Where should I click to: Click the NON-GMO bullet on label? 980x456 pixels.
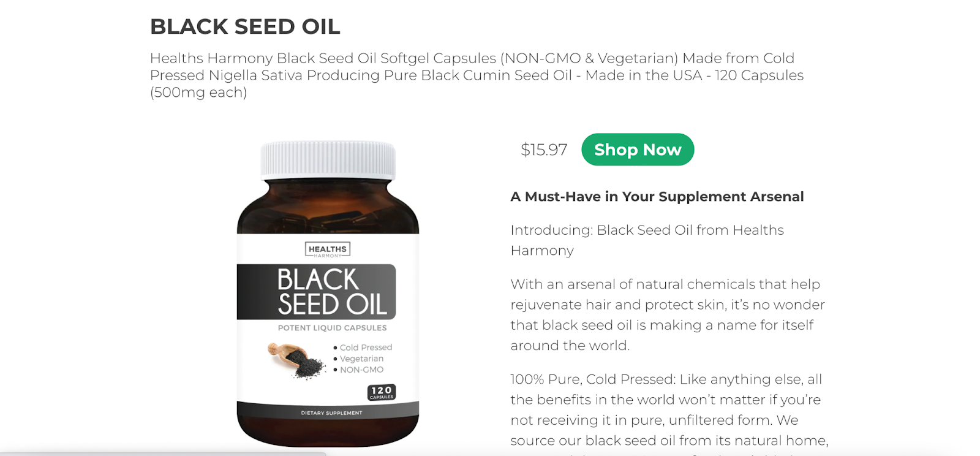click(358, 370)
